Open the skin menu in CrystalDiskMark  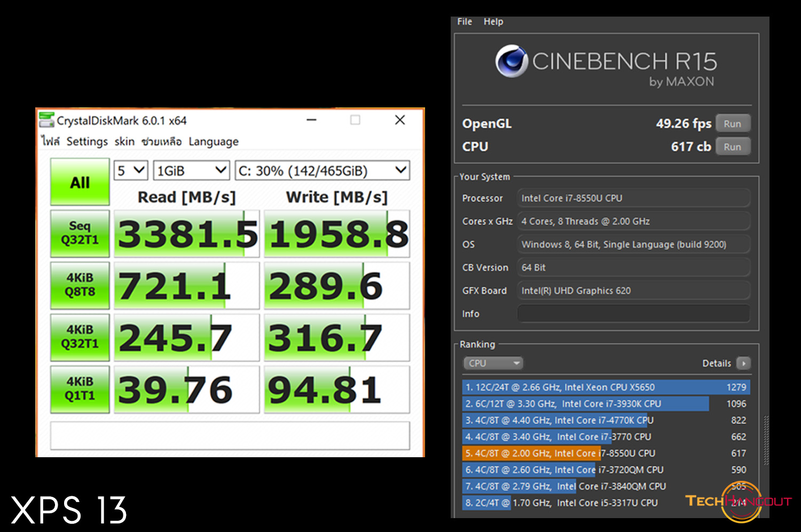(124, 142)
